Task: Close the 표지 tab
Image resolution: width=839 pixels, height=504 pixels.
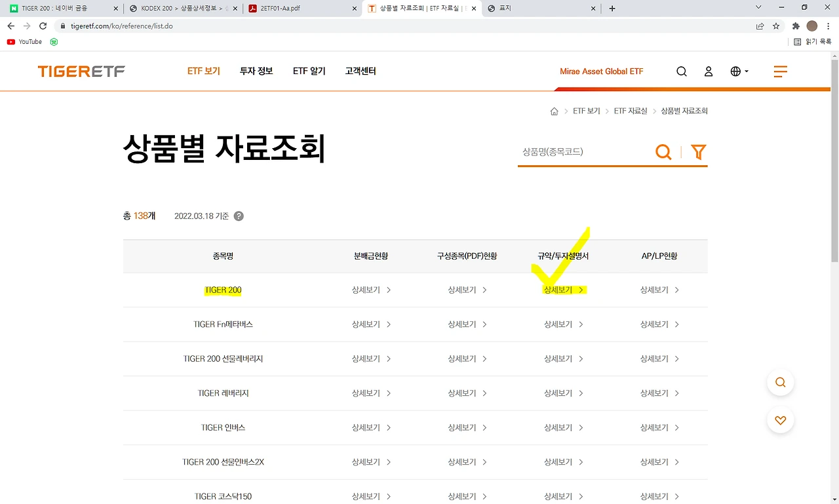Action: pyautogui.click(x=593, y=9)
